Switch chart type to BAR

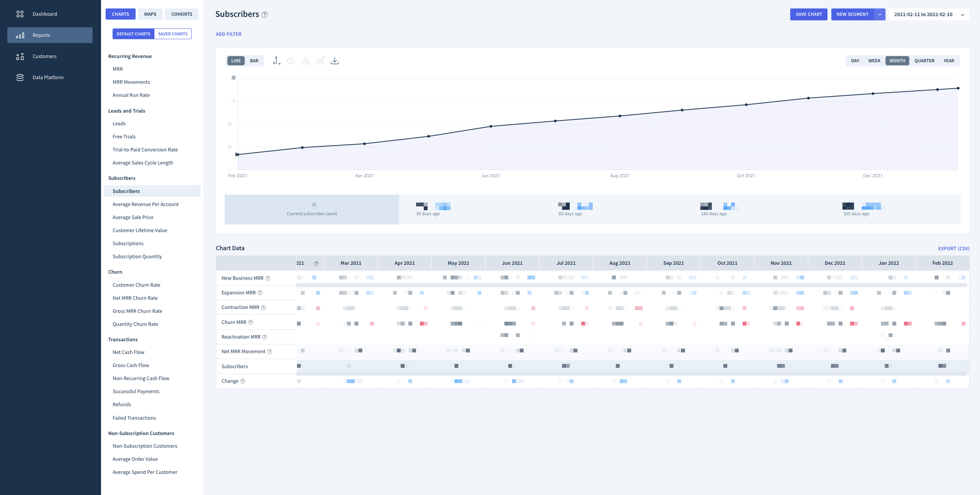click(254, 61)
